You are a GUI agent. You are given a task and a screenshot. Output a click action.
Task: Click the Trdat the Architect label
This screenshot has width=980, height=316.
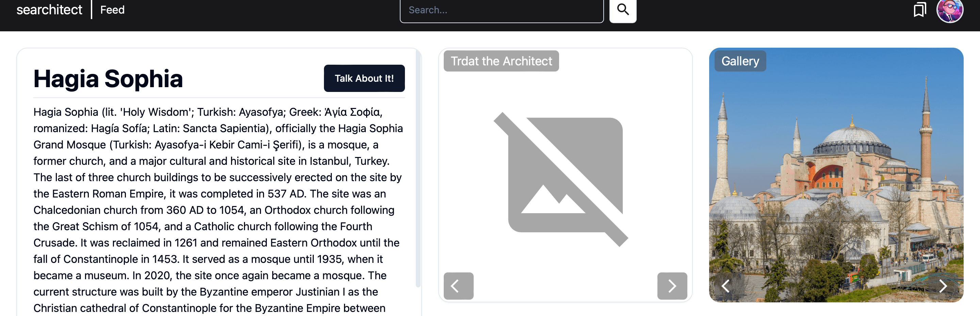click(501, 61)
